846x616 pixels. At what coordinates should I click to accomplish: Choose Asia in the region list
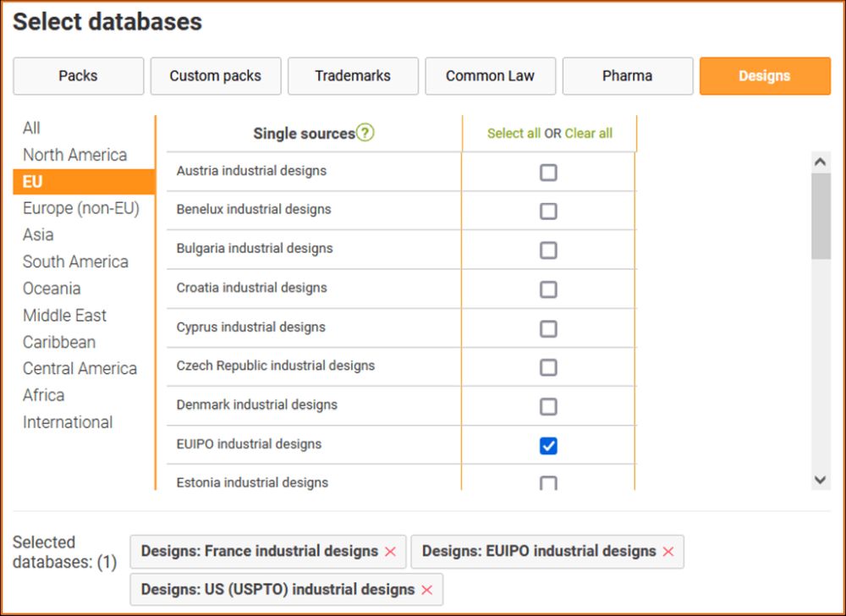(38, 234)
